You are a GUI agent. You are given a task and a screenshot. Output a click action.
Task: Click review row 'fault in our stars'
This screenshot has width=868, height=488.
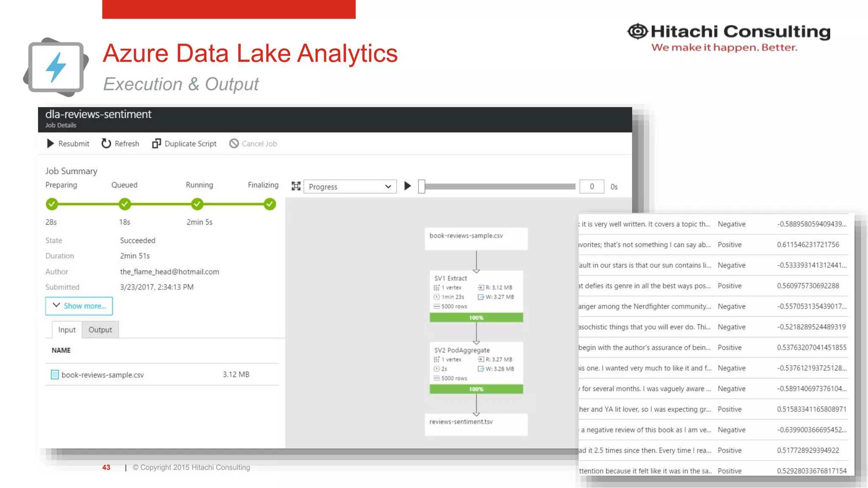click(x=713, y=265)
